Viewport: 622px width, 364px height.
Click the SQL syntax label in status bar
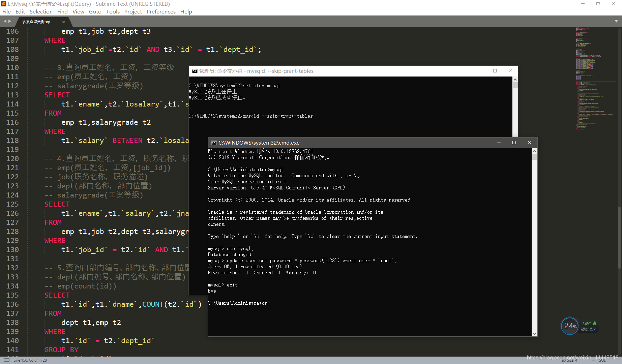point(602,361)
